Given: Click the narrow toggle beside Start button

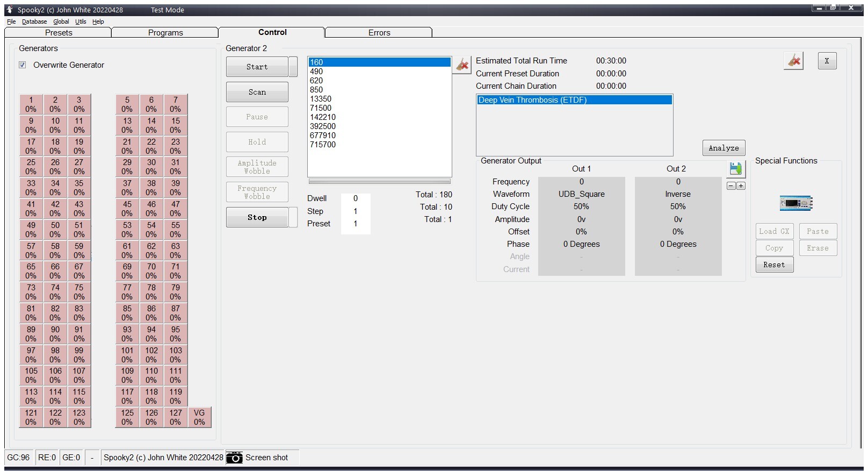Looking at the screenshot, I should click(293, 67).
